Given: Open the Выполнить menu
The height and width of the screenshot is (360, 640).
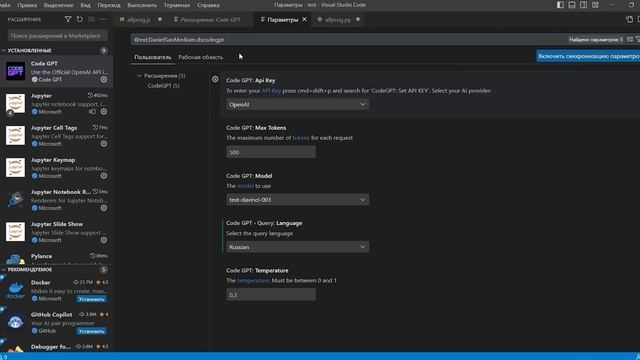Looking at the screenshot, I should [142, 5].
